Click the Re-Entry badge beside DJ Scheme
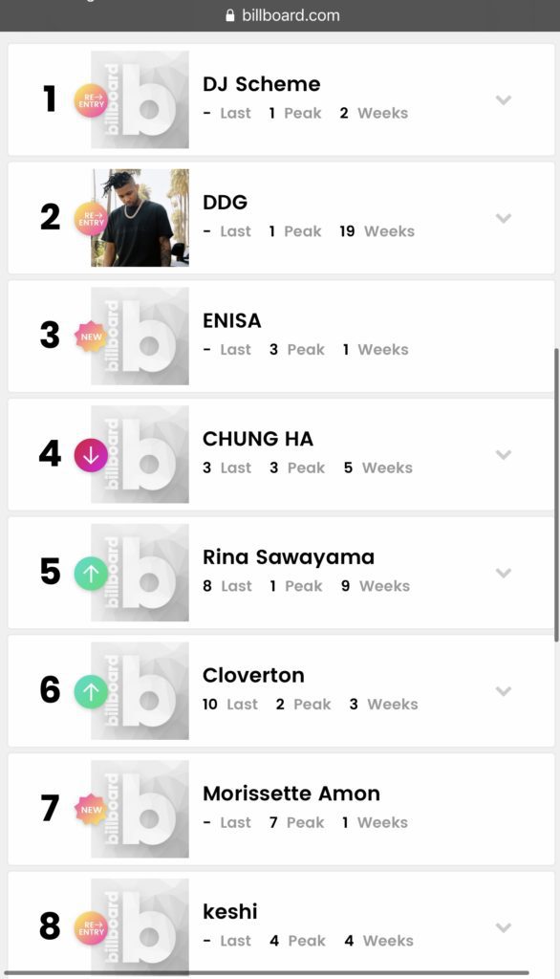 coord(91,100)
